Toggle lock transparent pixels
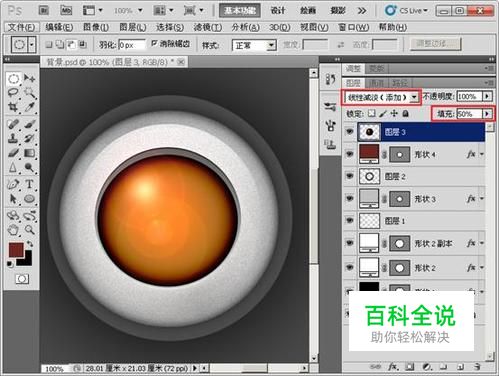 (372, 114)
